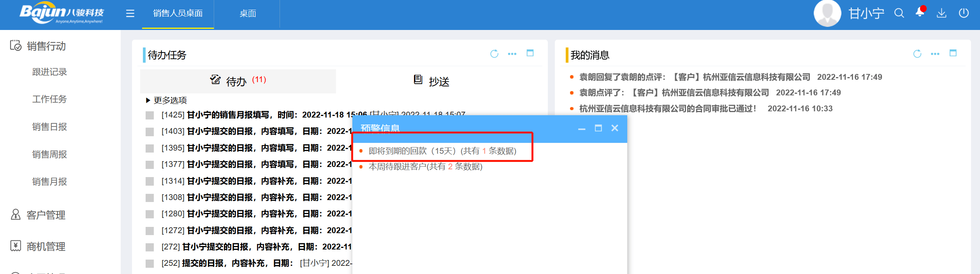Open 销售周报 in the sidebar
This screenshot has width=980, height=274.
click(x=49, y=155)
